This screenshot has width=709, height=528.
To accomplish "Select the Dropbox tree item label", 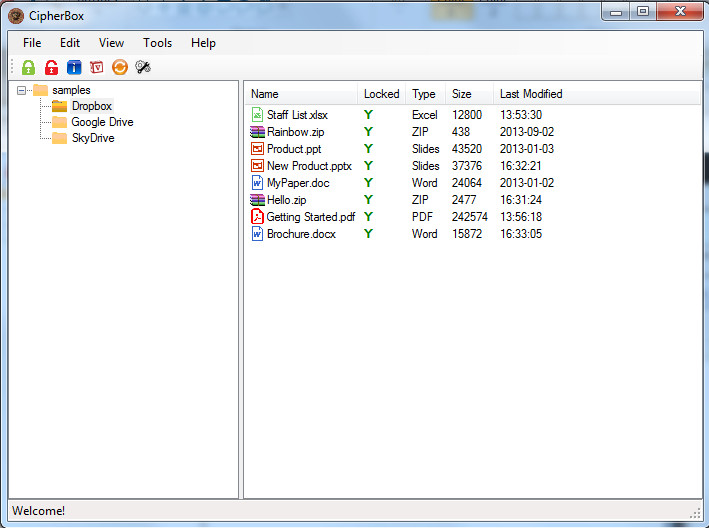I will coord(92,106).
